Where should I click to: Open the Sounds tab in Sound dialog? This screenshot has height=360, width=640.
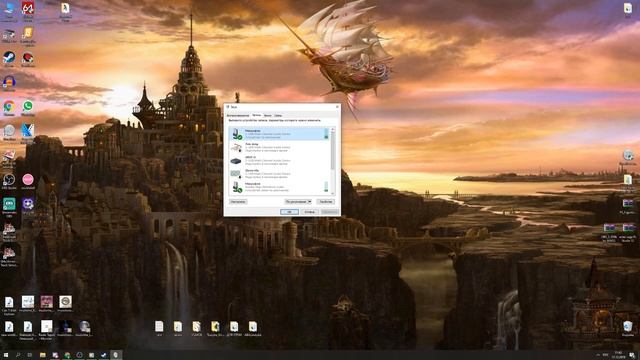(x=268, y=116)
